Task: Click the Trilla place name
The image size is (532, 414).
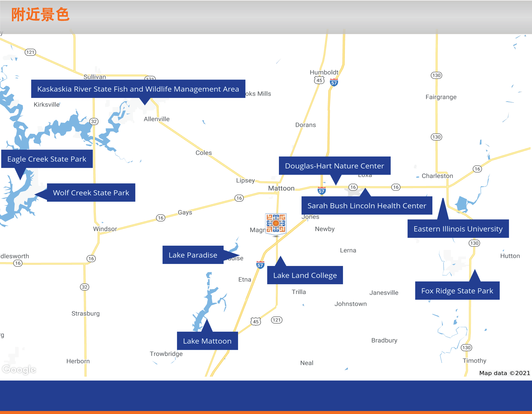Action: 299,292
